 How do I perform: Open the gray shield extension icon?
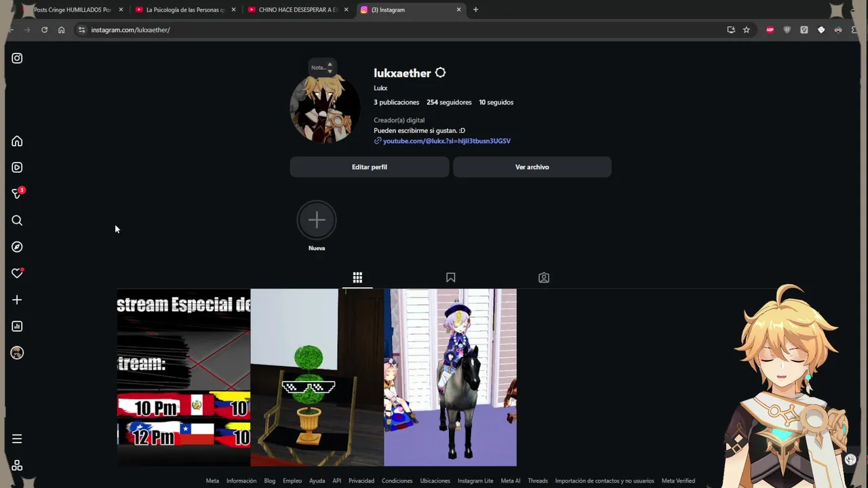coord(787,30)
